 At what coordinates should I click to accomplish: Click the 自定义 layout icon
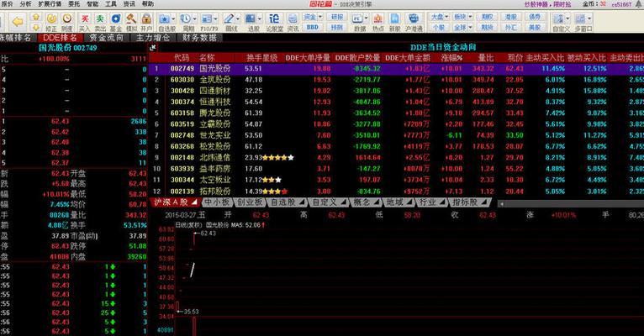558,18
